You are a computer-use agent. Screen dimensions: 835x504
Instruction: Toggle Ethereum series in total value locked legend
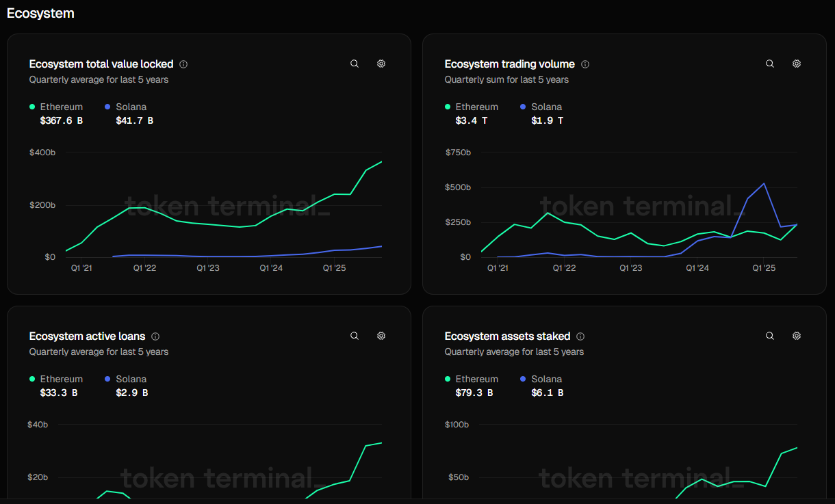pos(61,107)
